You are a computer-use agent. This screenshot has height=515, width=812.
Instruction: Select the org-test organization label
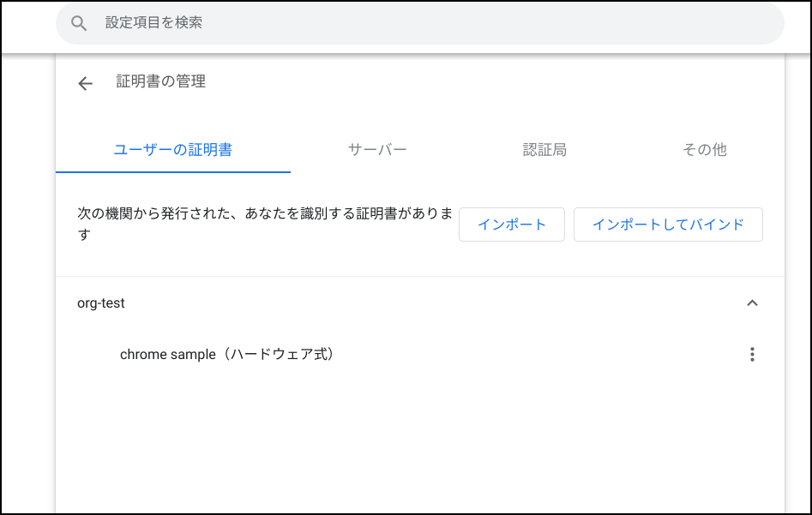(101, 303)
